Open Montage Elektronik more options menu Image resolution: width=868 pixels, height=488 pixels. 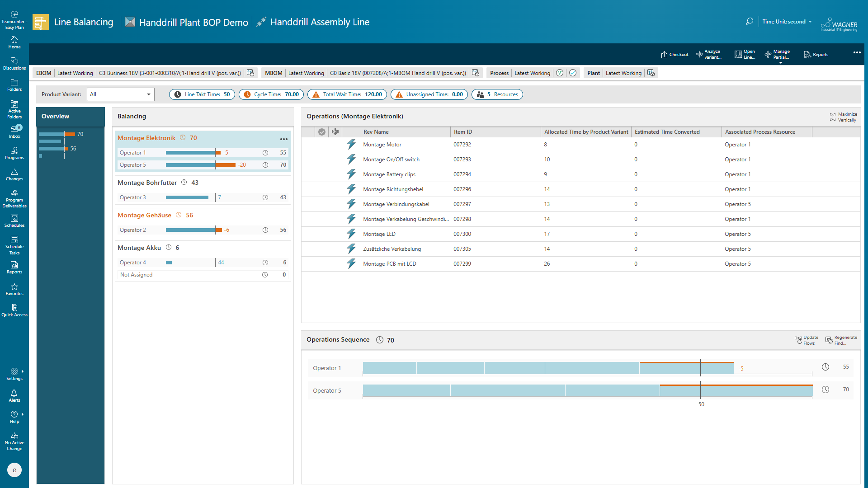click(x=283, y=139)
